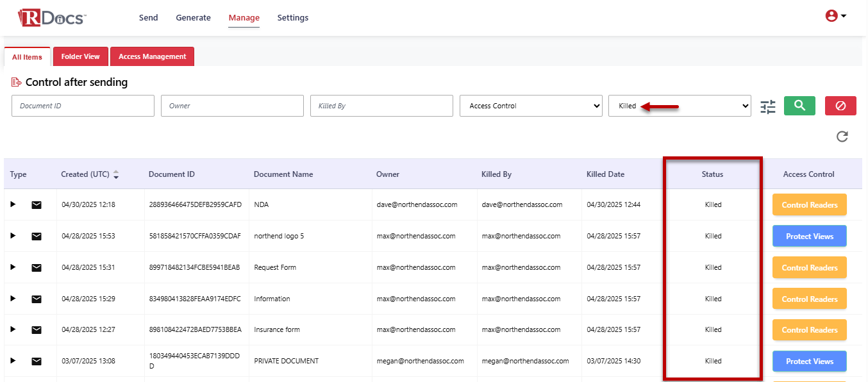Viewport: 868px width, 382px height.
Task: Click document ID 581858421570CFFA0359CDAF
Action: pyautogui.click(x=195, y=237)
